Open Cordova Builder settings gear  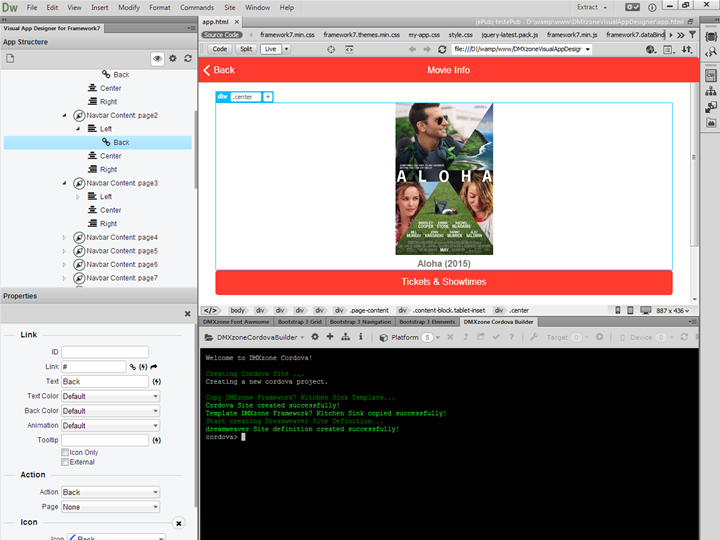coord(315,337)
